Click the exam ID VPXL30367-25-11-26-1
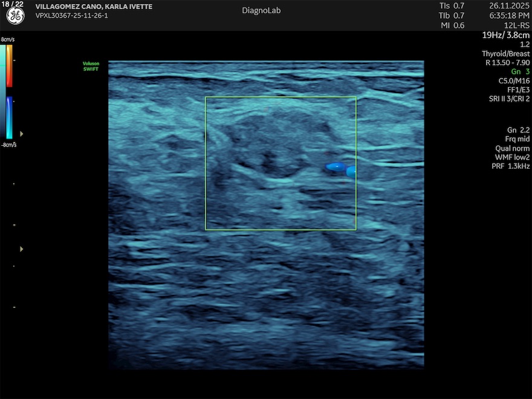This screenshot has width=532, height=399. (71, 16)
